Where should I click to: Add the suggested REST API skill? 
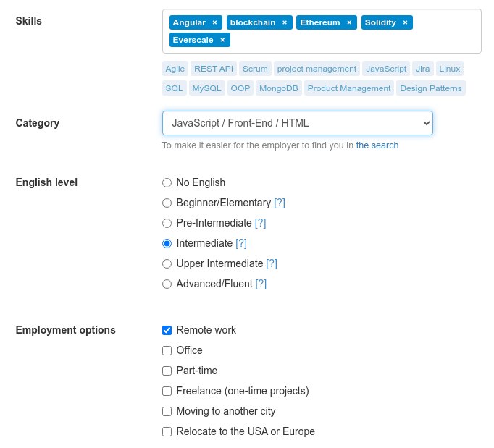coord(214,69)
